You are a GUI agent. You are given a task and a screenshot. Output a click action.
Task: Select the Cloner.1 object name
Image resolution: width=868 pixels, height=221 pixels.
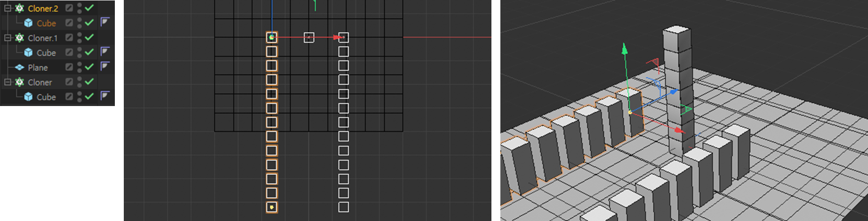click(42, 38)
